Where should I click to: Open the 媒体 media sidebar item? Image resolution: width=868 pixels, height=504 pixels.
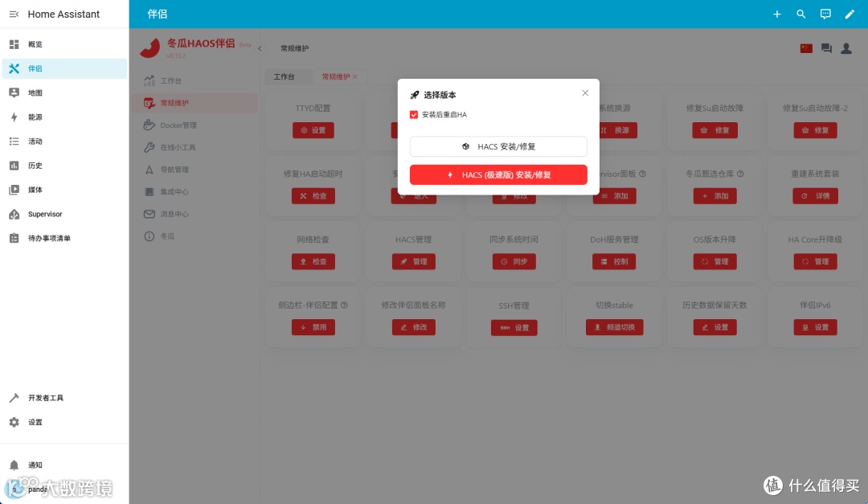pos(64,190)
